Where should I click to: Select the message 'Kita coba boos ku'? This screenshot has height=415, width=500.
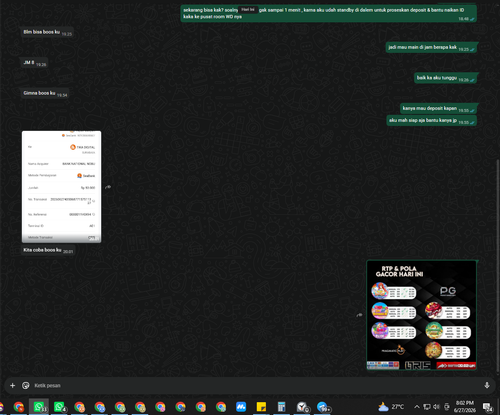[48, 250]
